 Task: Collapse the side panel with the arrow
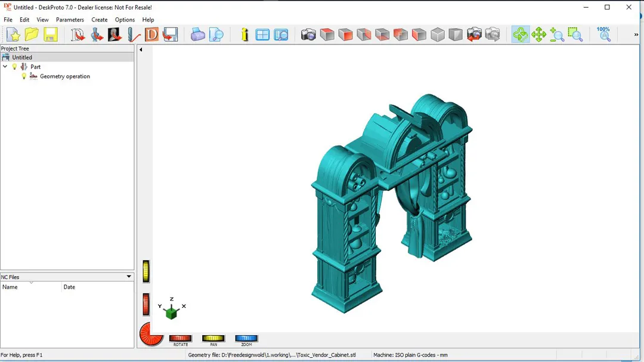[x=141, y=49]
